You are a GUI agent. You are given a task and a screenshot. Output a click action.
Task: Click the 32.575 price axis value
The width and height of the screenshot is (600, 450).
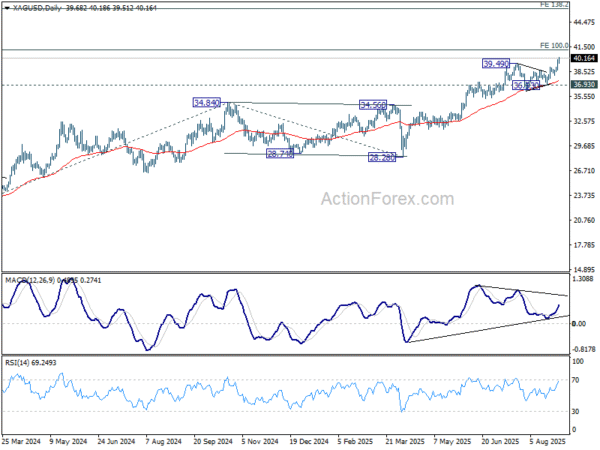pos(584,121)
